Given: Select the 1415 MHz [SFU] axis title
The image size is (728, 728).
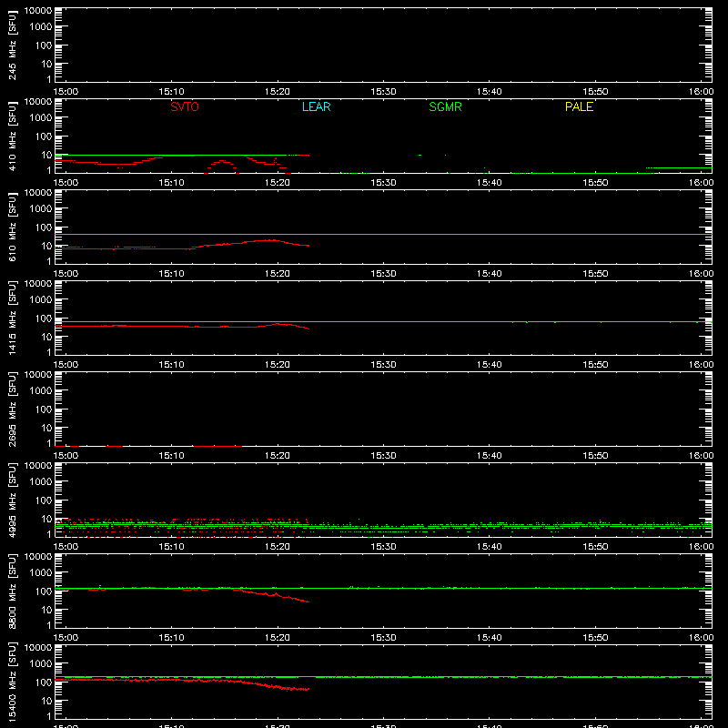Looking at the screenshot, I should click(13, 318).
